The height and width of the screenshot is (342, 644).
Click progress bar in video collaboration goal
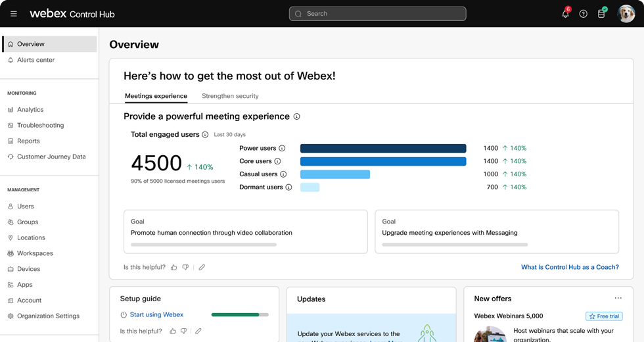point(204,245)
